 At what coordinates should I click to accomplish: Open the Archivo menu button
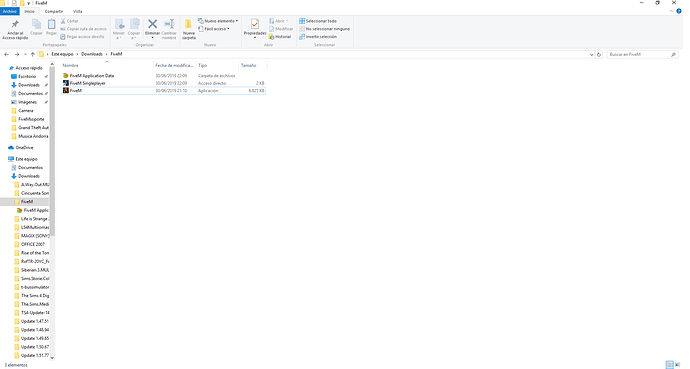pyautogui.click(x=10, y=11)
